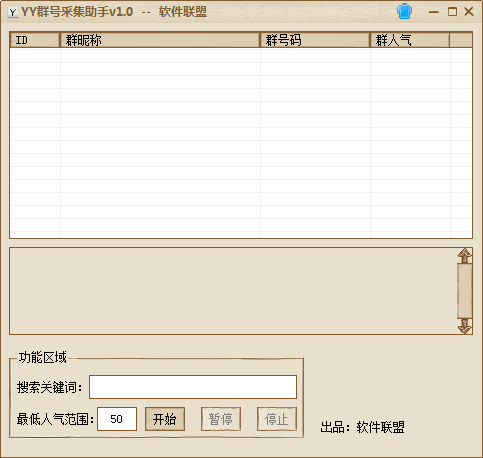
Task: Select the first empty row in results list
Action: (x=241, y=56)
